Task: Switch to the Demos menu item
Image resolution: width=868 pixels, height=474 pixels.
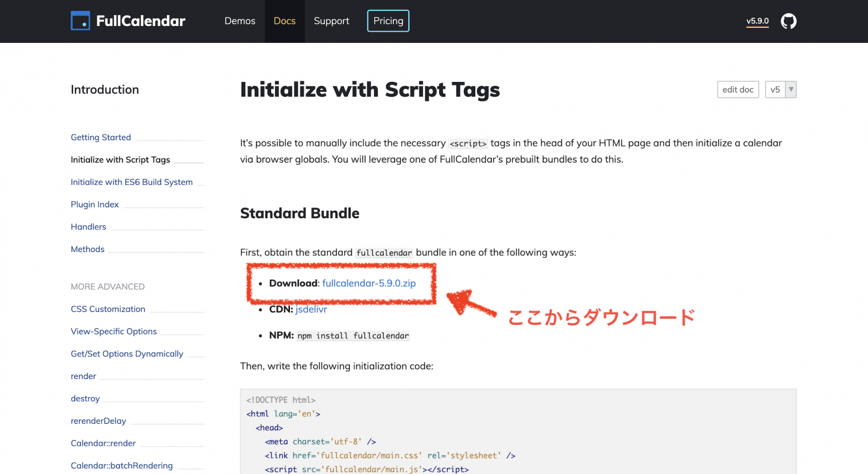Action: click(240, 21)
